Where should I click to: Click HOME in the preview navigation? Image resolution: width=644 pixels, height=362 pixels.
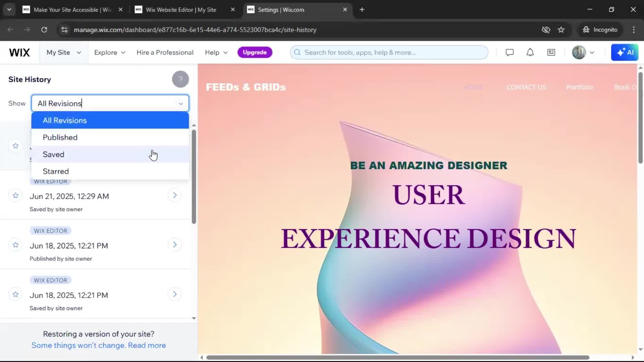(x=473, y=87)
